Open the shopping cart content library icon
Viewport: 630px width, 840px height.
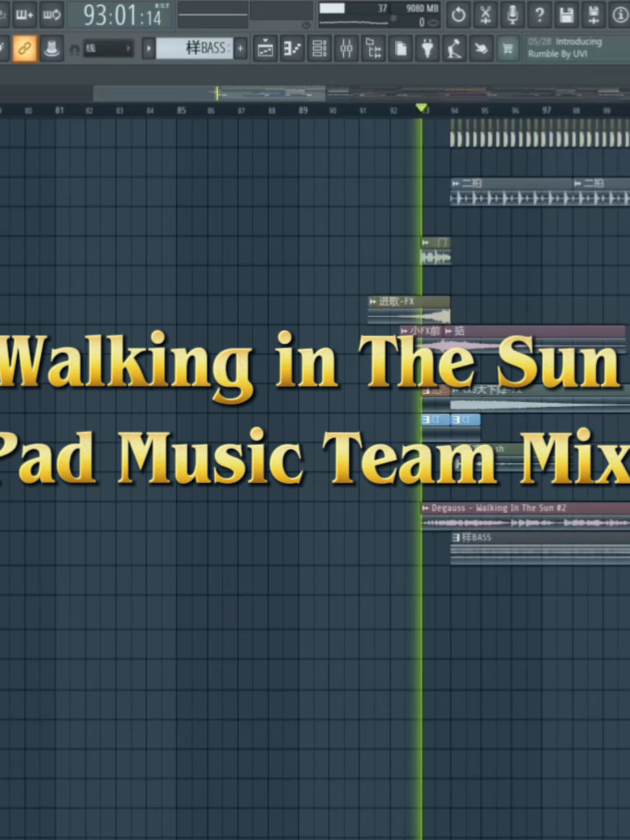[508, 49]
